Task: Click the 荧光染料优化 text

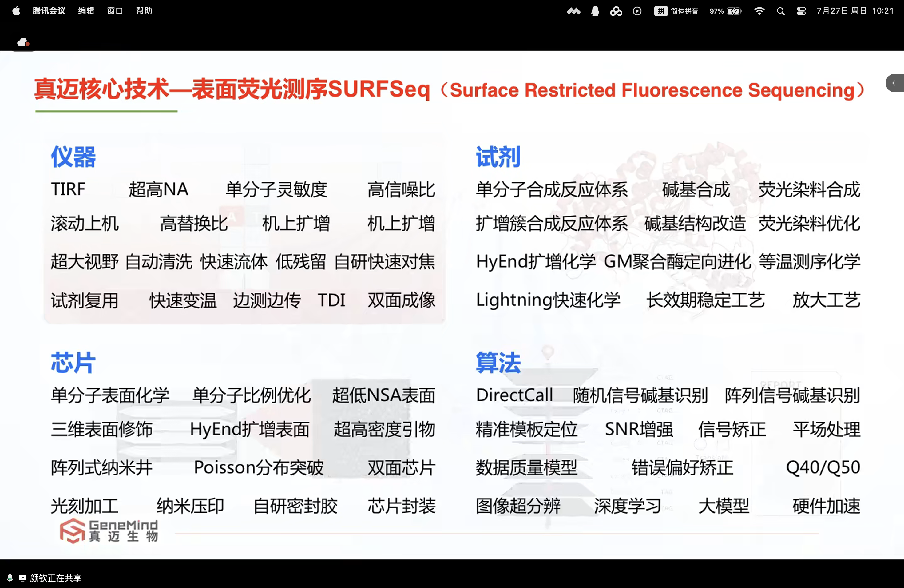Action: tap(809, 223)
